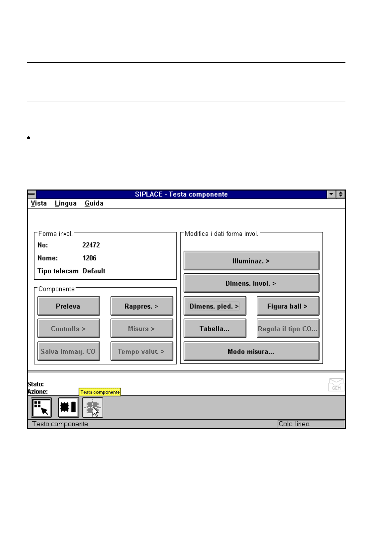Click the Tipo telecam label
This screenshot has width=392, height=556.
[x=58, y=271]
